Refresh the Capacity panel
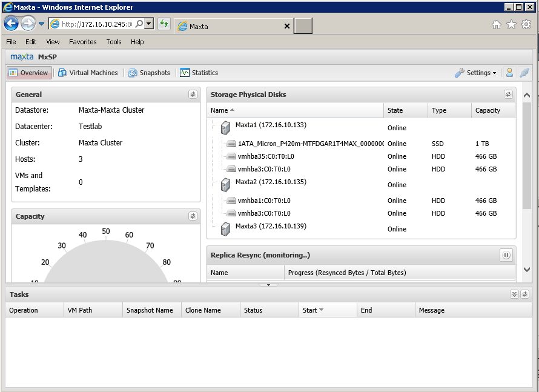Viewport: 539px width, 392px height. pyautogui.click(x=193, y=216)
